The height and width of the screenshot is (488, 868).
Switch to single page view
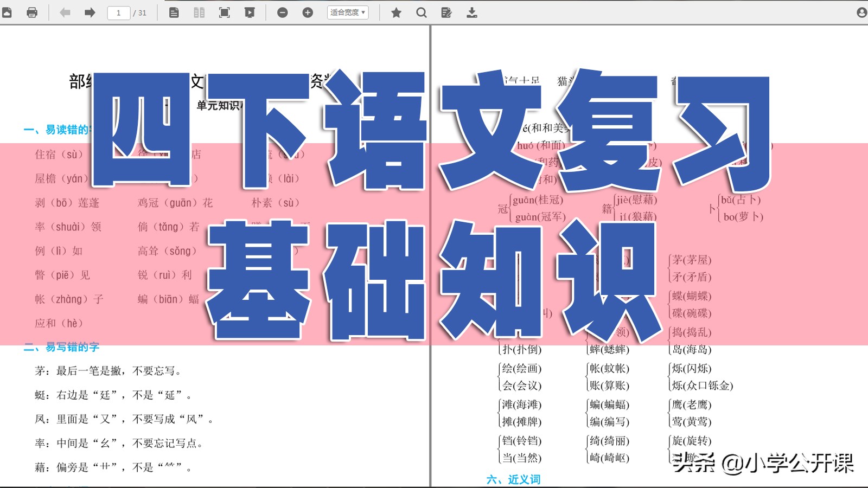174,12
